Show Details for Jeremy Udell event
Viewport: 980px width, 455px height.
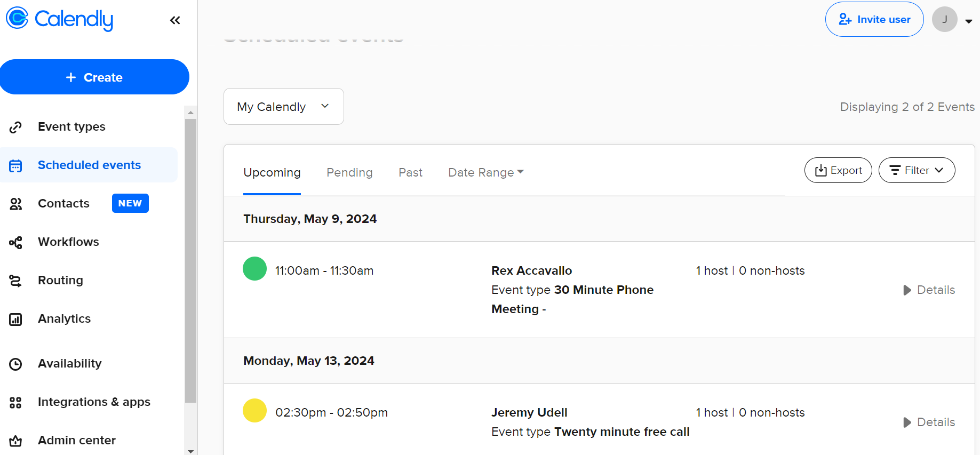[929, 422]
